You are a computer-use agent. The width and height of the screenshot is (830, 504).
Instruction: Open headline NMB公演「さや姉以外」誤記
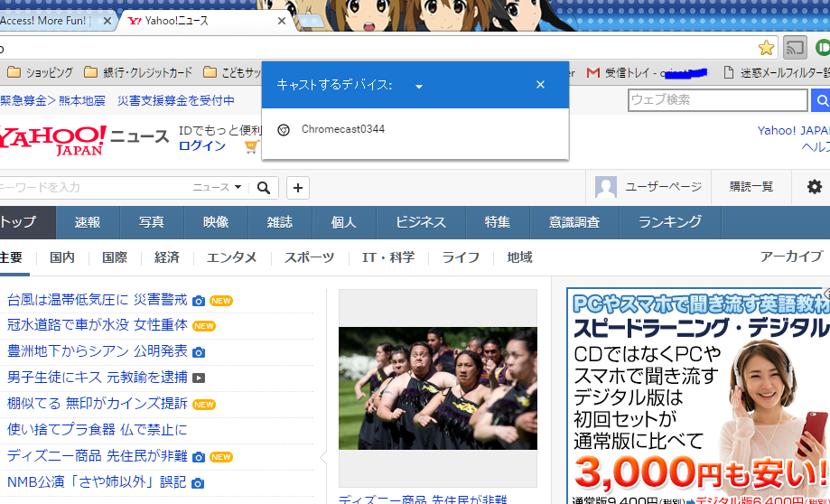click(97, 481)
